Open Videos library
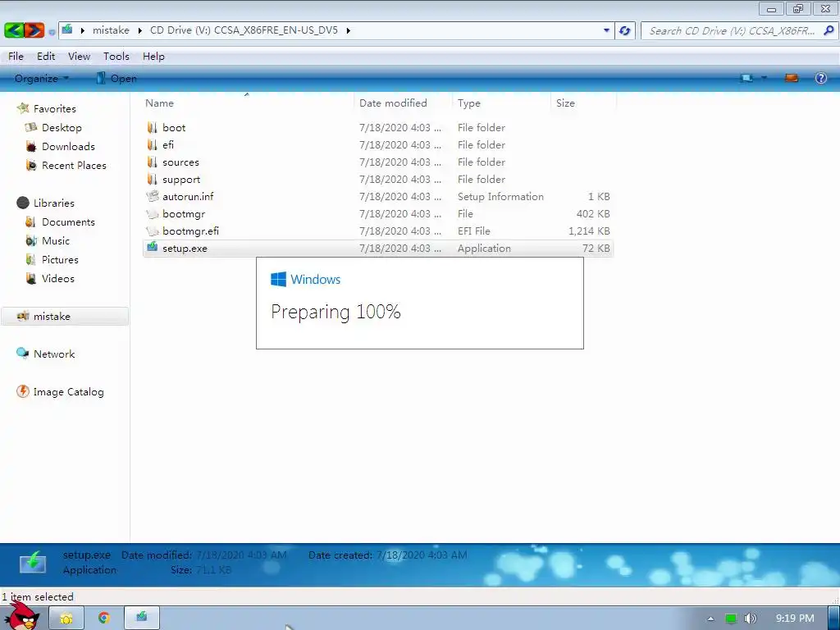This screenshot has height=630, width=840. pos(50,279)
